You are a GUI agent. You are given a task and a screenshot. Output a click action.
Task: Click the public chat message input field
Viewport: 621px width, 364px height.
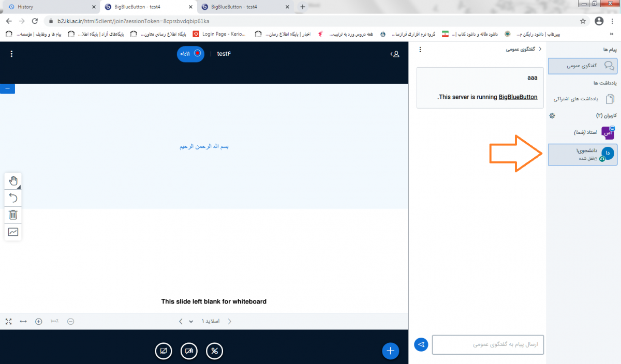point(488,344)
